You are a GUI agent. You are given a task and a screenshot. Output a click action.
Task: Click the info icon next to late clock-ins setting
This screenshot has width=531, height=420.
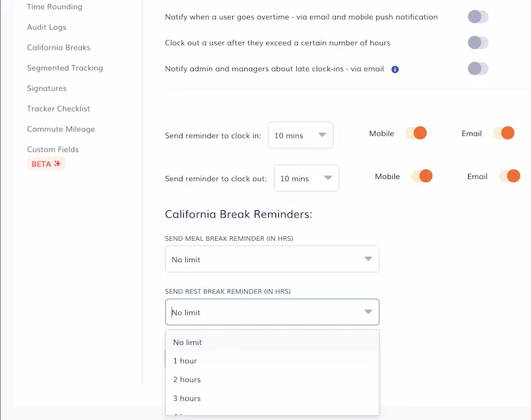pos(394,68)
